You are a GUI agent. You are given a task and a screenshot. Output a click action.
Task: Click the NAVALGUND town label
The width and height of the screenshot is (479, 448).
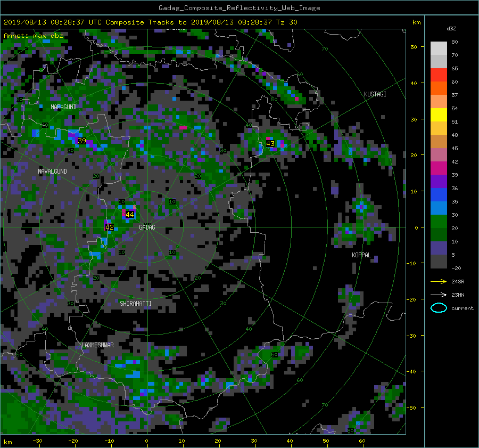(52, 172)
